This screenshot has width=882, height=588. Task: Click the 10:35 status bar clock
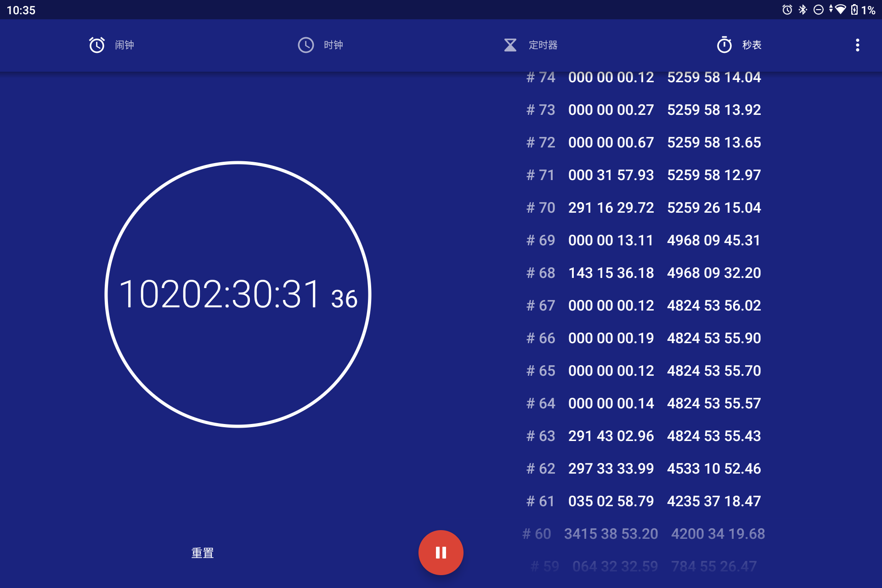click(x=21, y=10)
